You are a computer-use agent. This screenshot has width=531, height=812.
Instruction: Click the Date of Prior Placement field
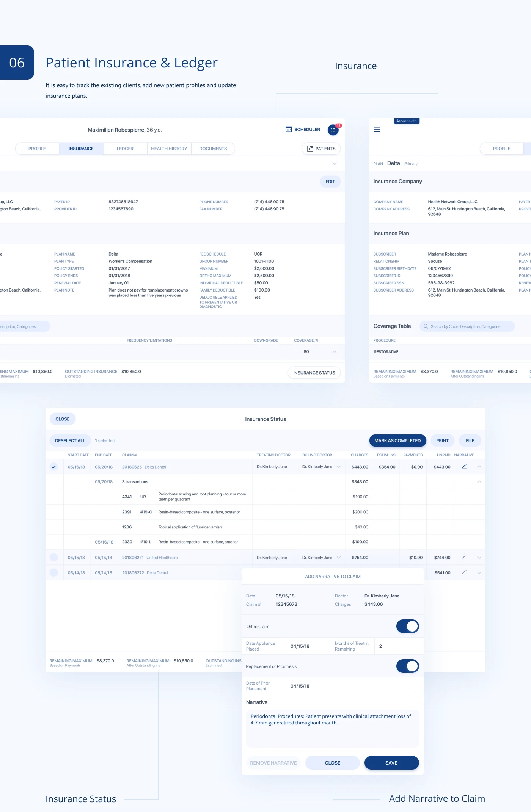(354, 686)
